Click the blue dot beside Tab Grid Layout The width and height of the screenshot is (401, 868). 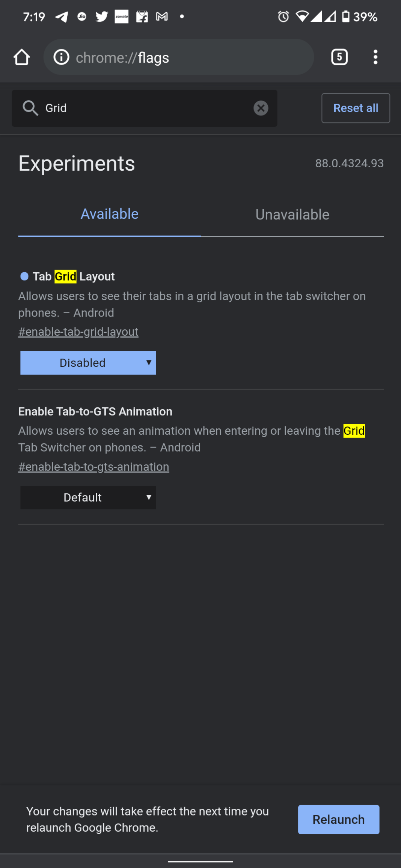point(24,276)
